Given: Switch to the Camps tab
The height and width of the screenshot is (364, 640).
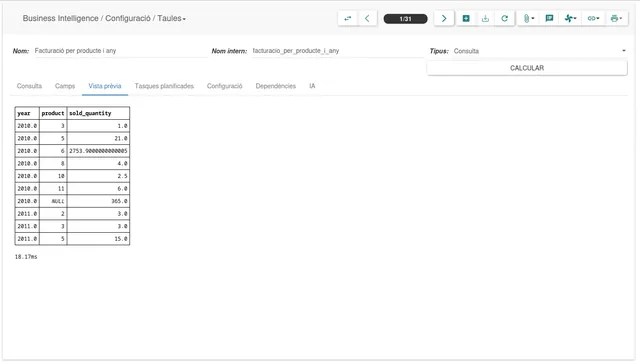Looking at the screenshot, I should coord(65,86).
